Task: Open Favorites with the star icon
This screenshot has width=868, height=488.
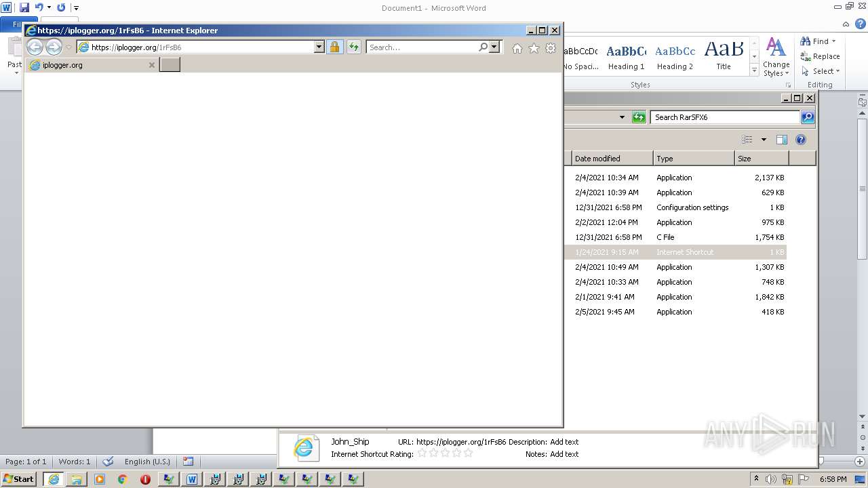Action: [x=534, y=48]
